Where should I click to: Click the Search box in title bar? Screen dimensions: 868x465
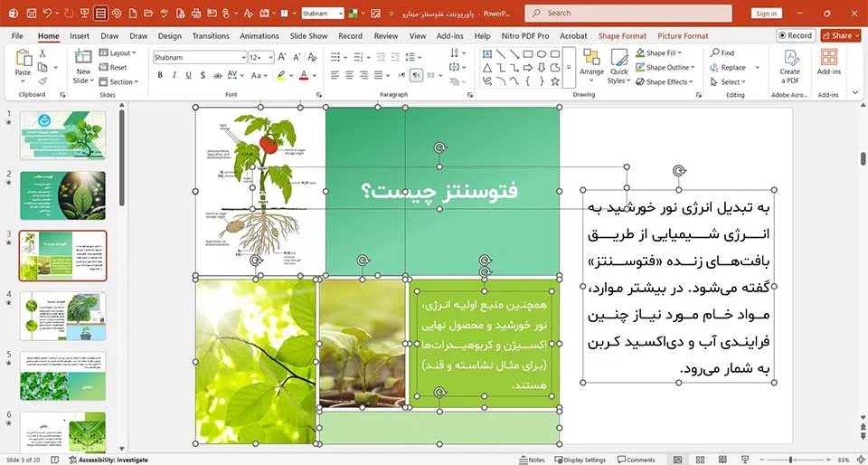pyautogui.click(x=628, y=14)
